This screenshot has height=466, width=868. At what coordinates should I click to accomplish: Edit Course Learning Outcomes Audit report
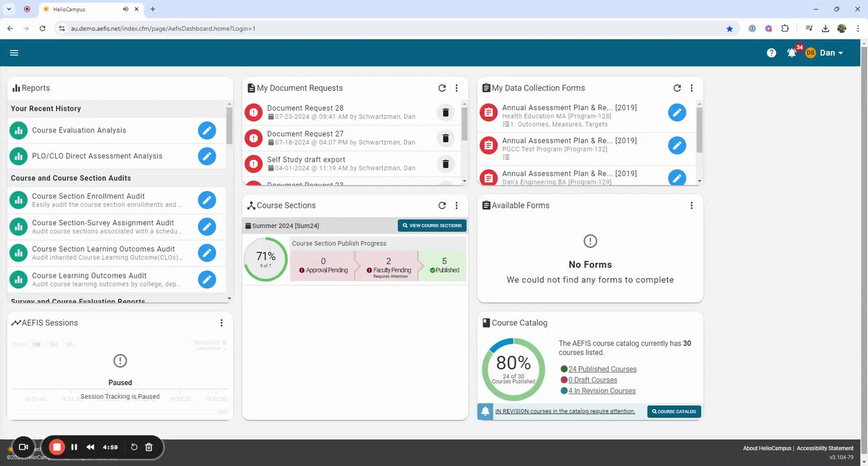pos(207,280)
